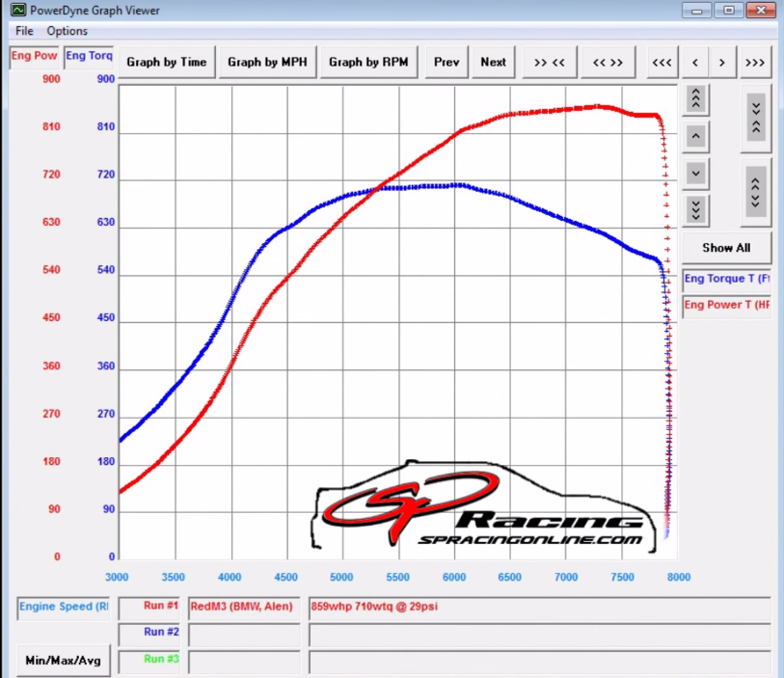
Task: Shift graph left with single '<' arrow
Action: pyautogui.click(x=695, y=62)
